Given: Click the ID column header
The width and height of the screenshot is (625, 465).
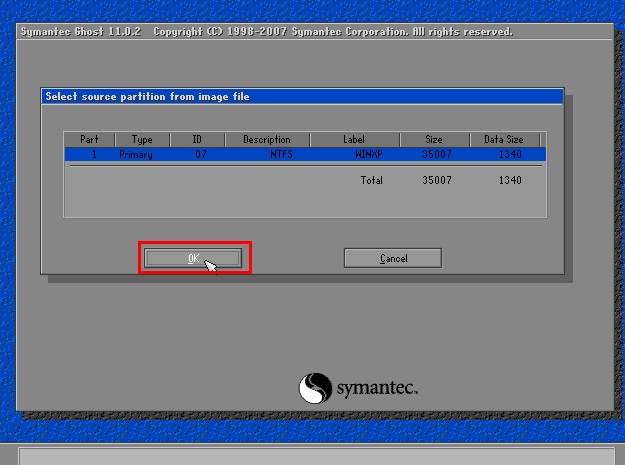Looking at the screenshot, I should point(197,140).
